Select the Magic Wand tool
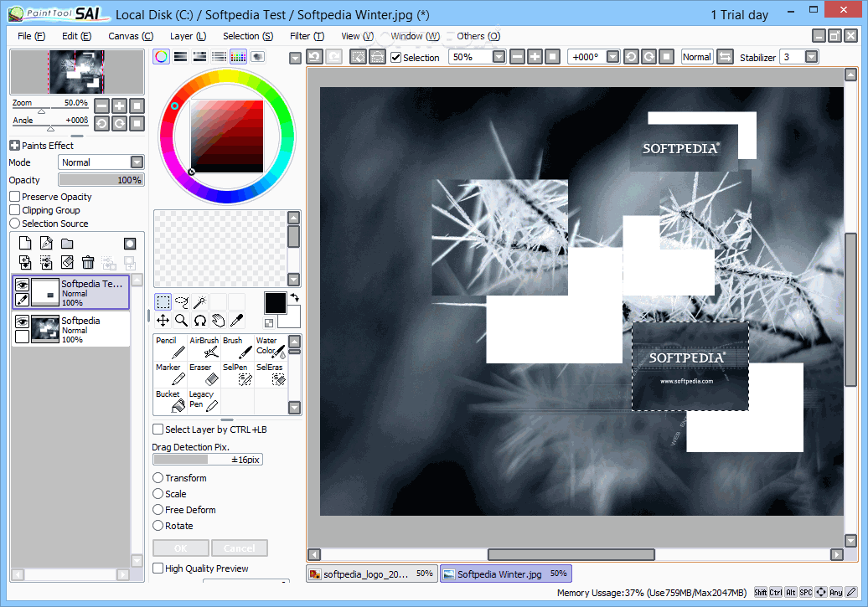 click(x=200, y=301)
